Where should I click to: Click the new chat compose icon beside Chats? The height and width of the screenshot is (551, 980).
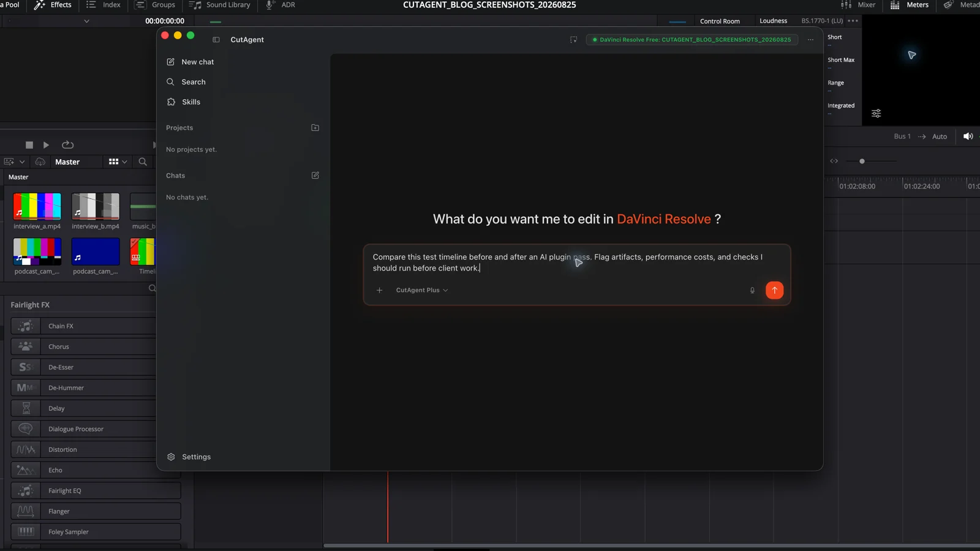point(315,176)
